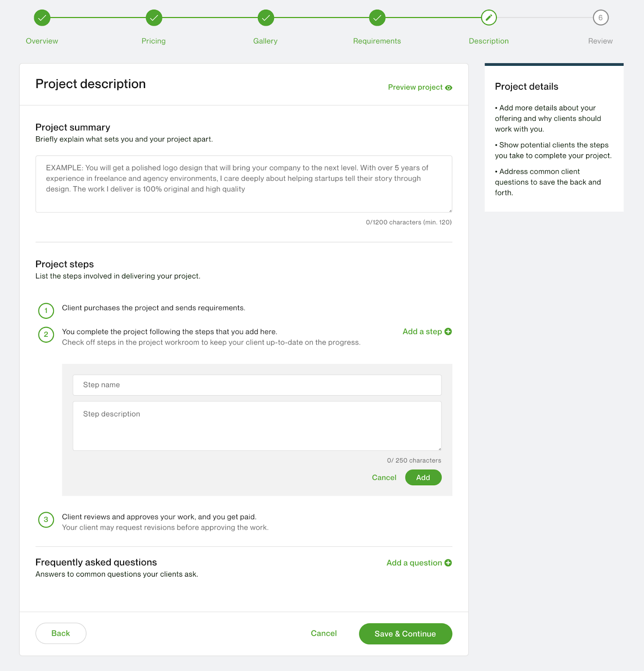The height and width of the screenshot is (671, 644).
Task: Click the Pricing step checkmark icon
Action: point(154,18)
